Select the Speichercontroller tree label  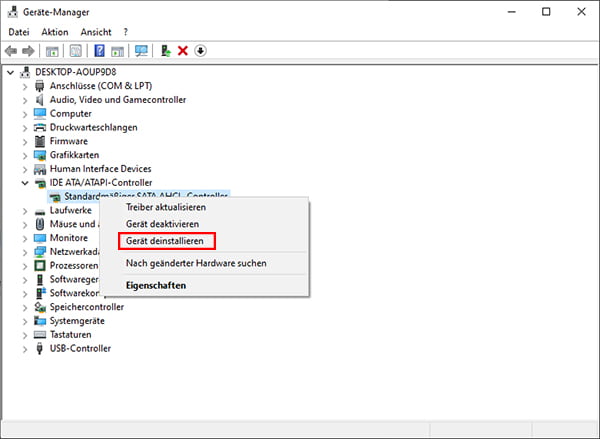tap(87, 307)
